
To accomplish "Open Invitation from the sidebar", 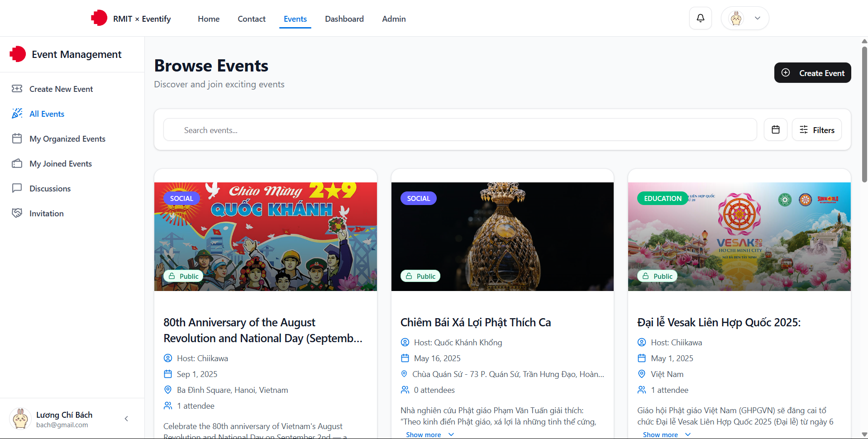I will click(x=46, y=214).
